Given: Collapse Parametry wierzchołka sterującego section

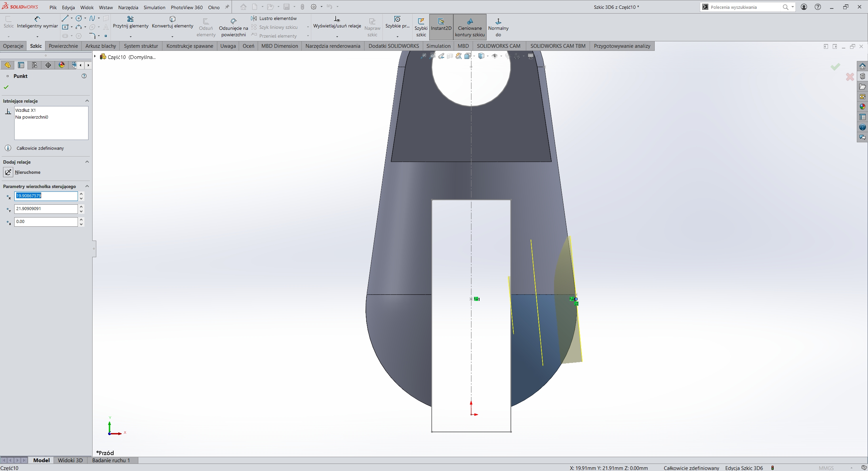Looking at the screenshot, I should [87, 186].
